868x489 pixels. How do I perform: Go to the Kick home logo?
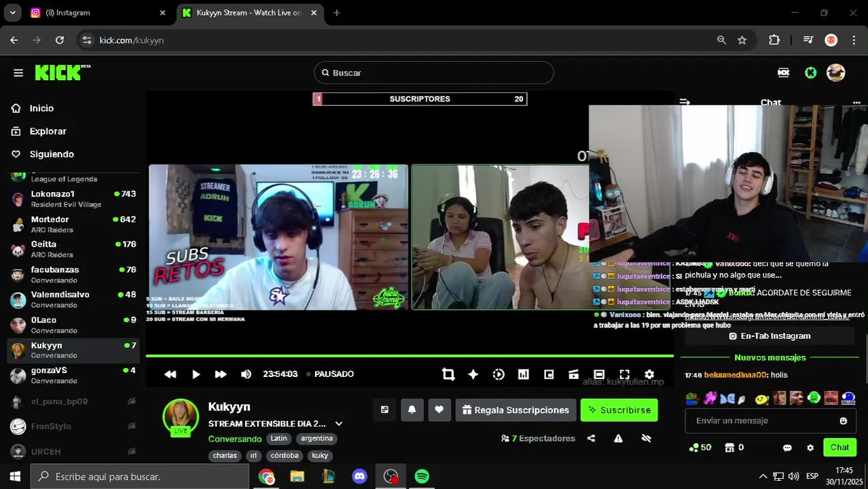62,73
